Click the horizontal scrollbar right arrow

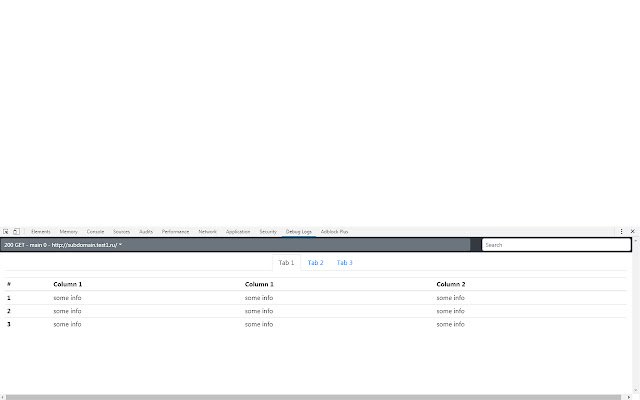pos(629,397)
